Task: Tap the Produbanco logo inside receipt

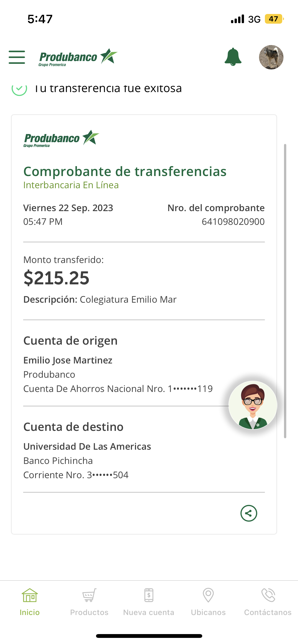Action: click(61, 139)
